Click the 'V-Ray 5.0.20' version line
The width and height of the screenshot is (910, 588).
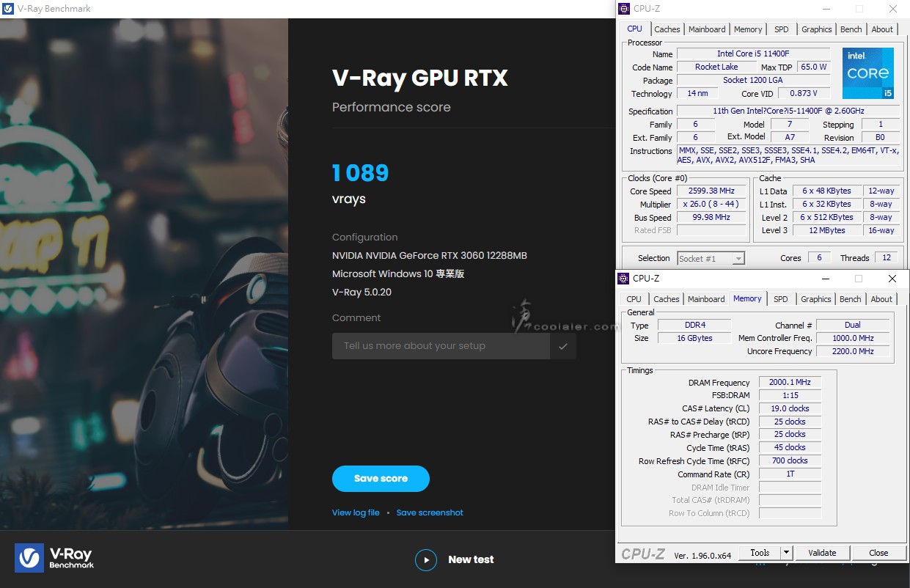tap(362, 292)
